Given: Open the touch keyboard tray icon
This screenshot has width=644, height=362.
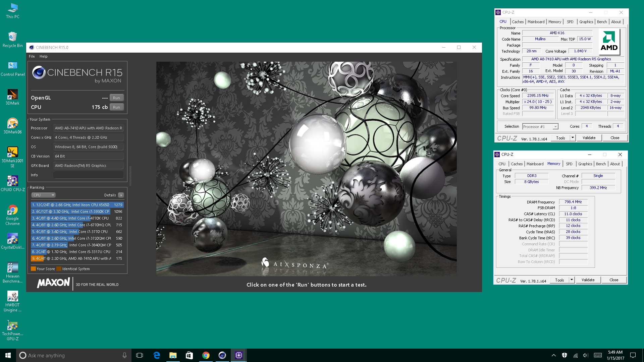Looking at the screenshot, I should (598, 355).
